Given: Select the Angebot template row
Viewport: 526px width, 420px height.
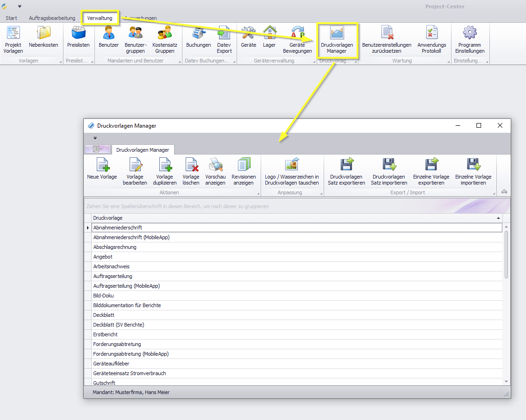Looking at the screenshot, I should pyautogui.click(x=103, y=257).
